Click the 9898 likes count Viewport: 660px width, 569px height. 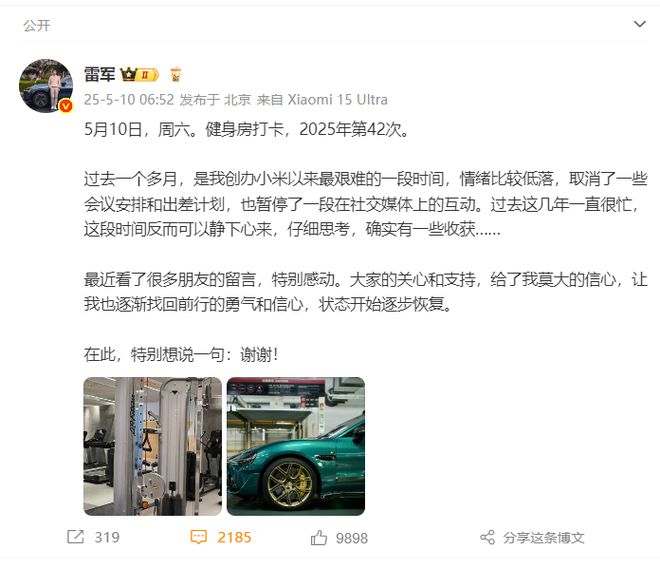[x=352, y=538]
